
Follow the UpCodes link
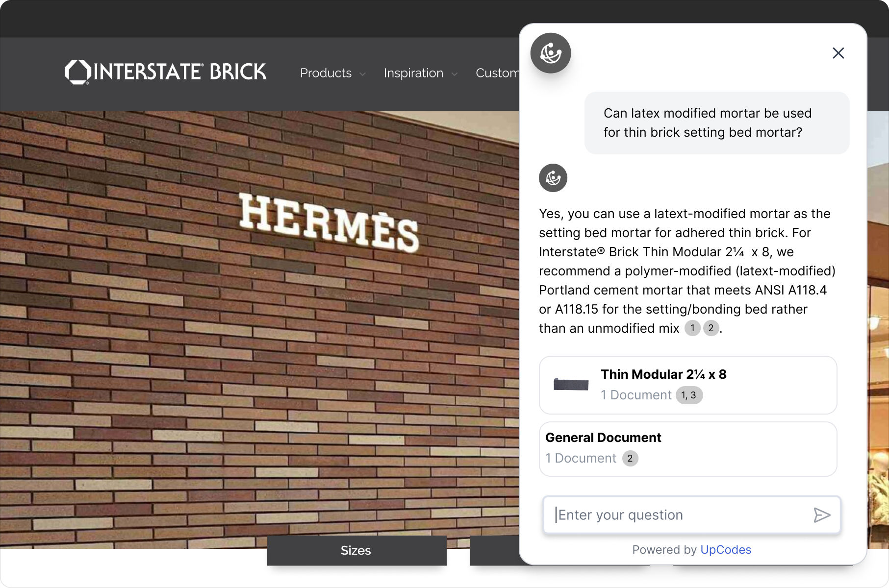click(726, 550)
